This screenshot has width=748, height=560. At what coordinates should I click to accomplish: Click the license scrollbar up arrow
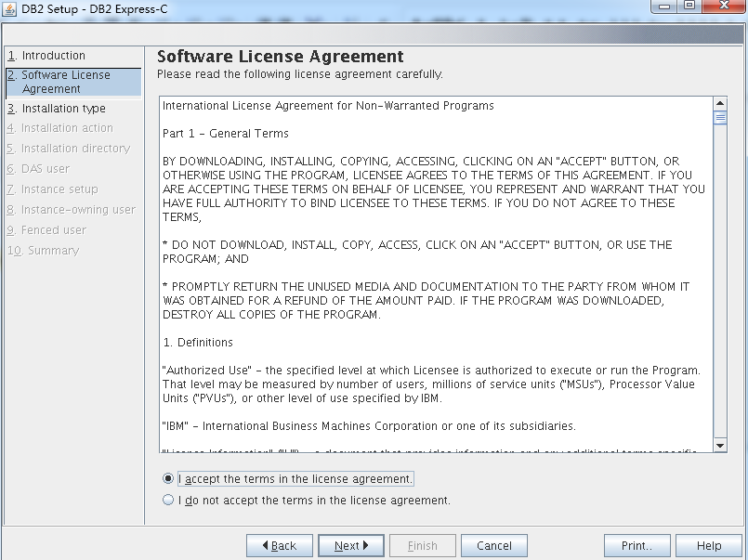[x=720, y=103]
